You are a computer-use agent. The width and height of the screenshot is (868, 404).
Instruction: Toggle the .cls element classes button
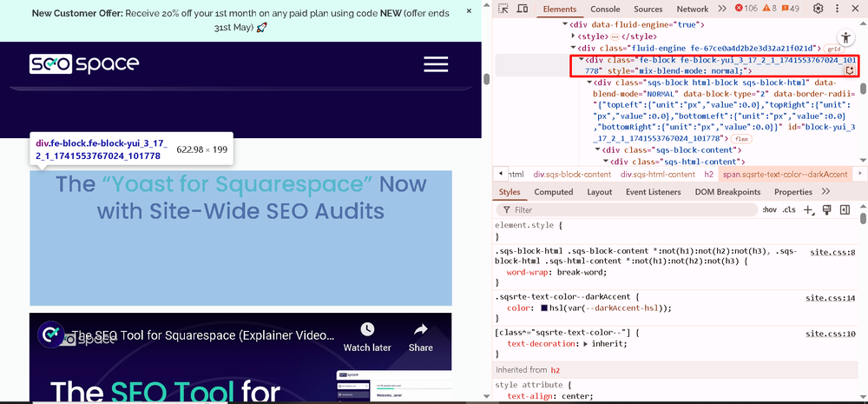(789, 210)
